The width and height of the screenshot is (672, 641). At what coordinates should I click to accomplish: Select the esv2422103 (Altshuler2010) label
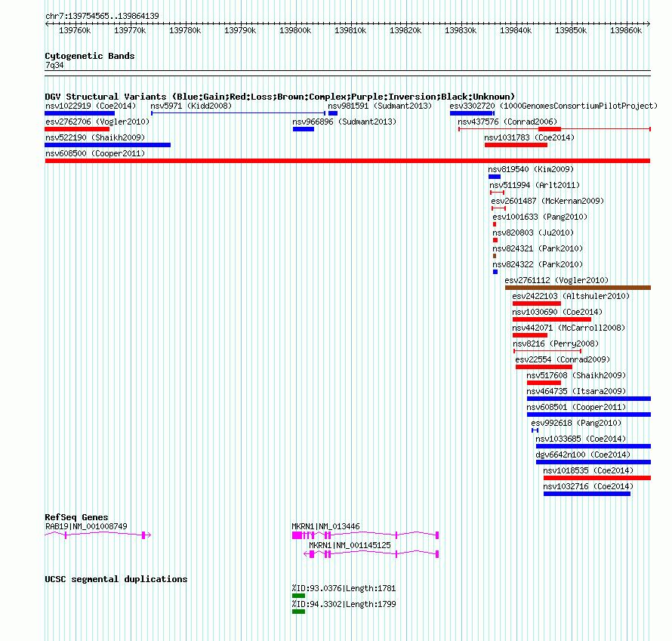point(571,296)
